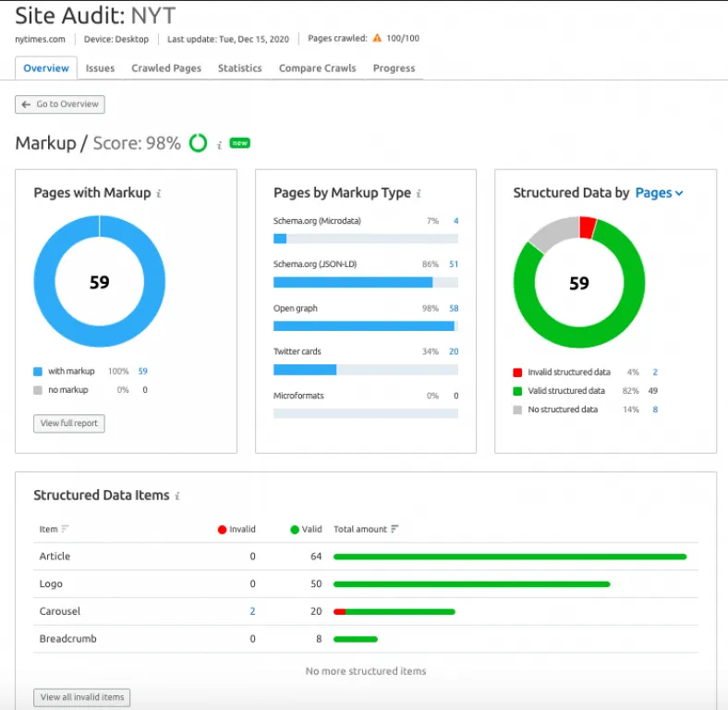Click the '100/100' pages crawled value

[x=403, y=38]
